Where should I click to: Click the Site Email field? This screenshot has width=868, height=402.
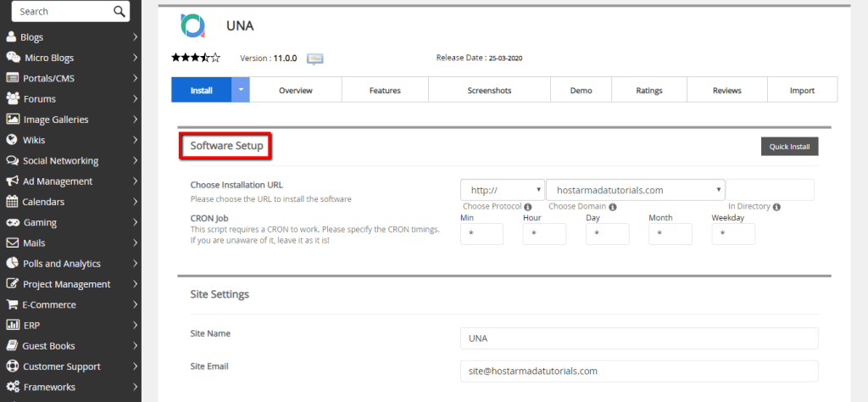point(639,371)
